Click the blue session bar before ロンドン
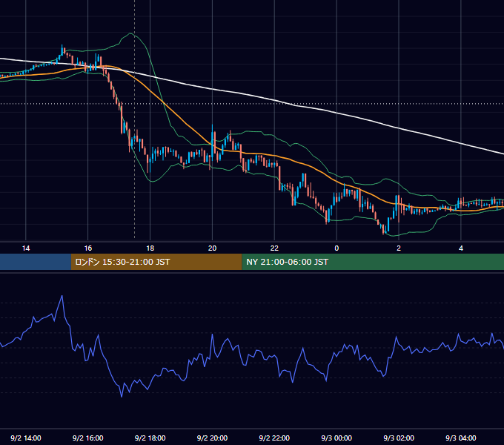This screenshot has width=504, height=445. [36, 262]
